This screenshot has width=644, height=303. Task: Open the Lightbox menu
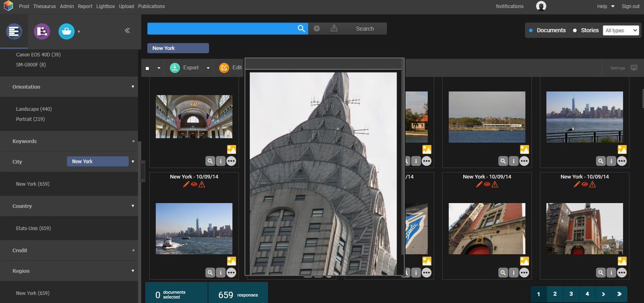pyautogui.click(x=107, y=6)
